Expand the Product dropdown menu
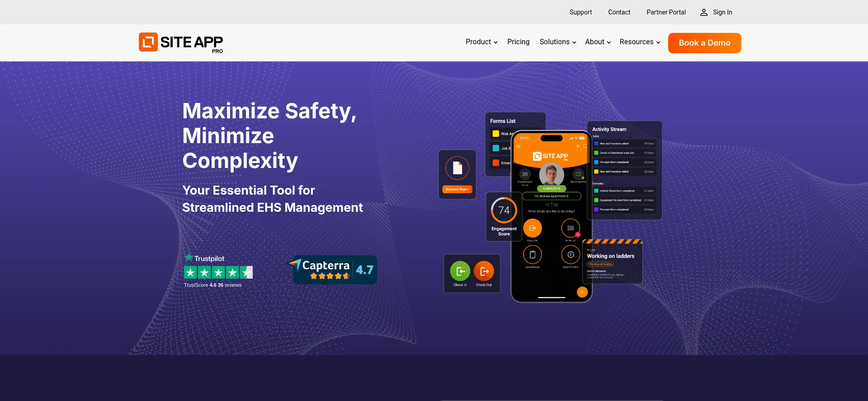Screen dimensions: 868x401 [x=481, y=42]
